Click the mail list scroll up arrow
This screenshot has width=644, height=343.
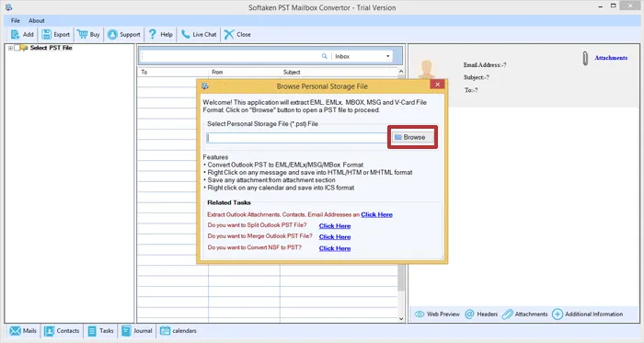[x=401, y=72]
